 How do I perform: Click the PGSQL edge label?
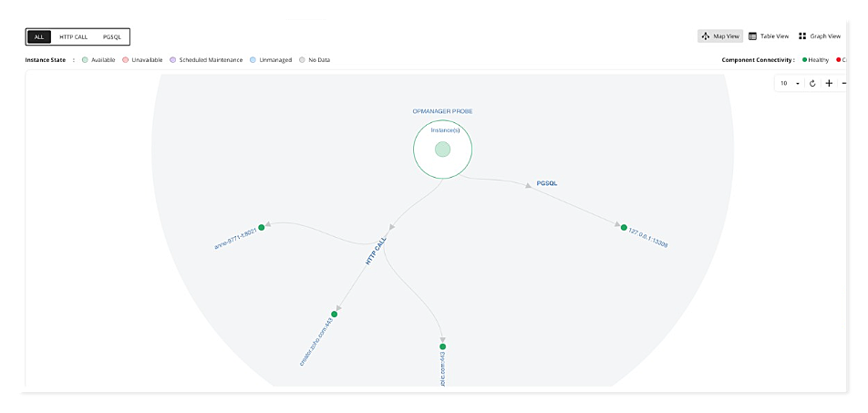547,183
